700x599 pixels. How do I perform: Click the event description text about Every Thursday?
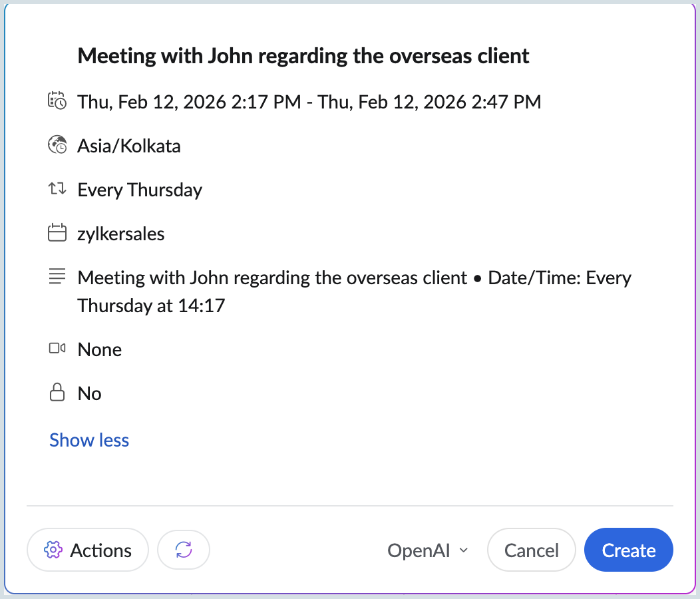[354, 291]
